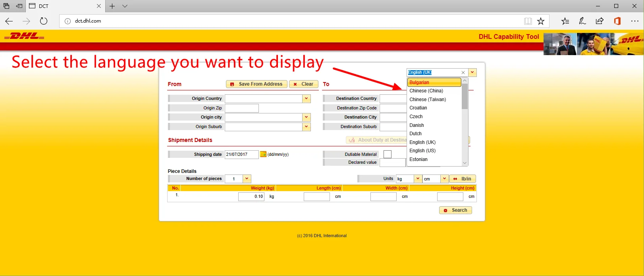
Task: Click the Destination City field
Action: pos(393,117)
